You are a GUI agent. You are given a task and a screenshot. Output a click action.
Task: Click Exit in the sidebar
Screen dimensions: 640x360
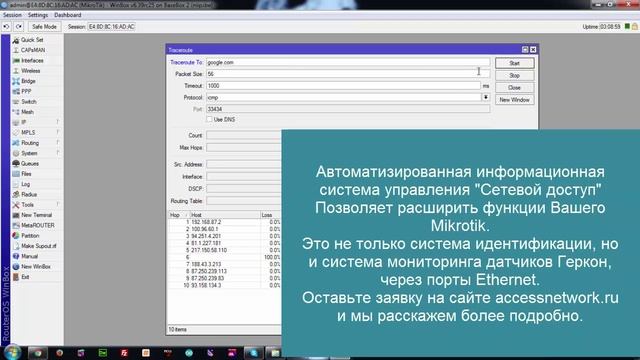point(25,277)
